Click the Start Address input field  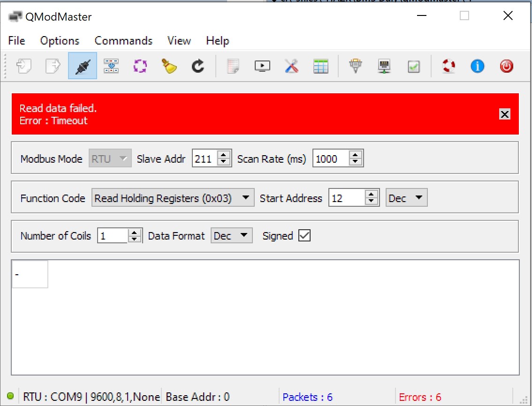pos(347,198)
